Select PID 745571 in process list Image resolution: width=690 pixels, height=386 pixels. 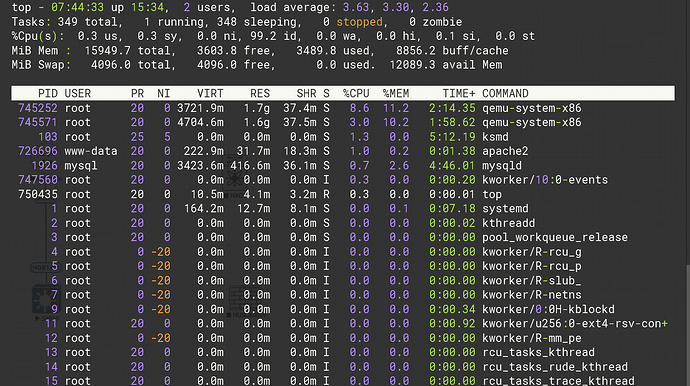pos(37,122)
